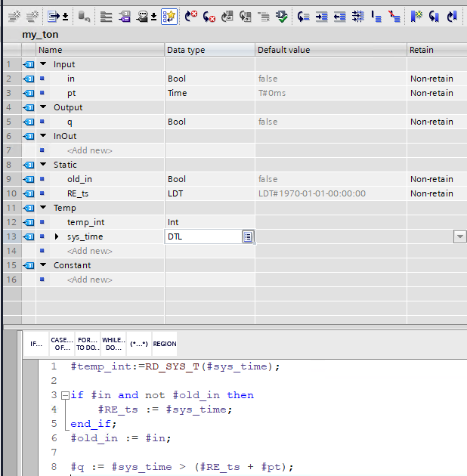
Task: Insert a REGION snippet
Action: (x=165, y=344)
